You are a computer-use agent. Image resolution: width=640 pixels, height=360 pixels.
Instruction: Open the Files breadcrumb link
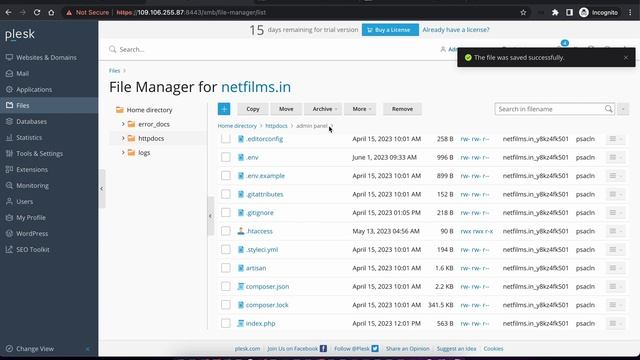pos(114,71)
